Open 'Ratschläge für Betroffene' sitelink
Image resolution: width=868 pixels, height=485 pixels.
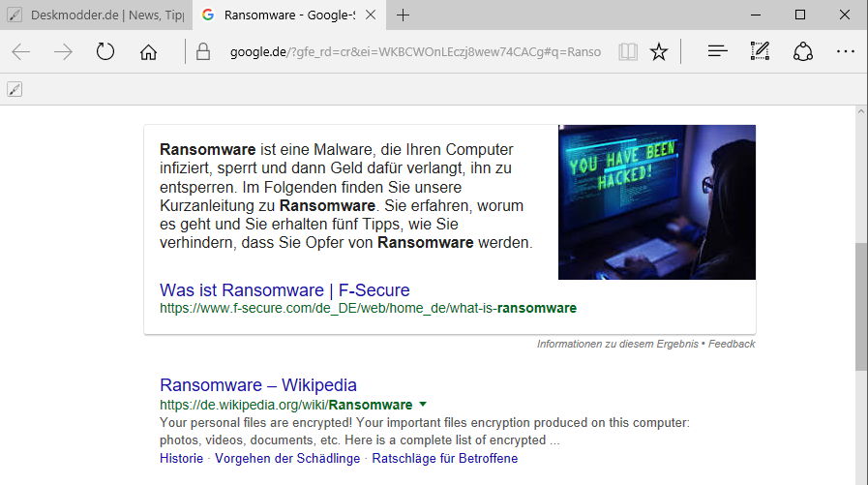(444, 459)
